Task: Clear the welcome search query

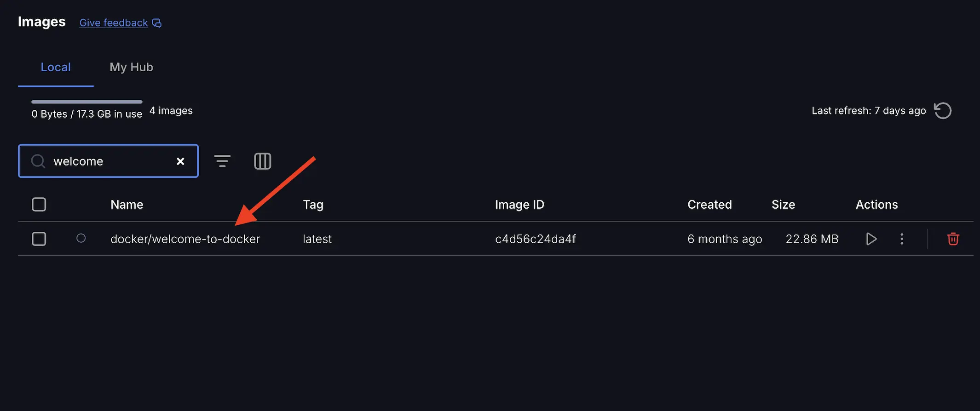Action: (180, 161)
